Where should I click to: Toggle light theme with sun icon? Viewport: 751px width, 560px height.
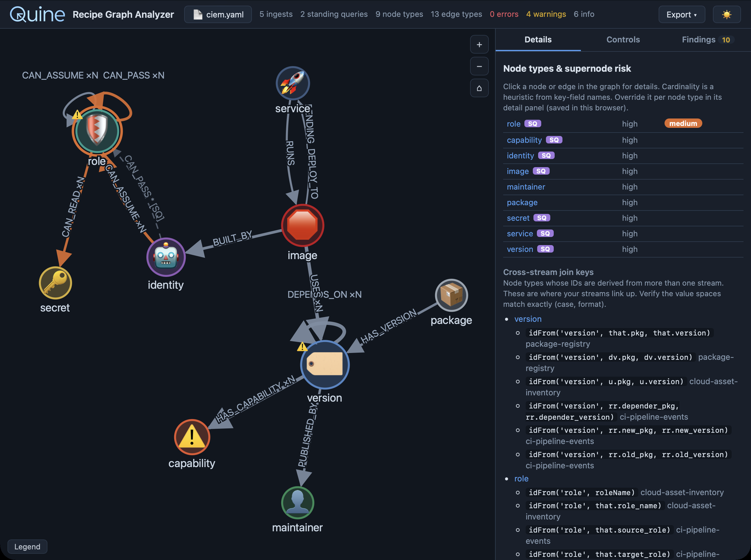coord(727,15)
